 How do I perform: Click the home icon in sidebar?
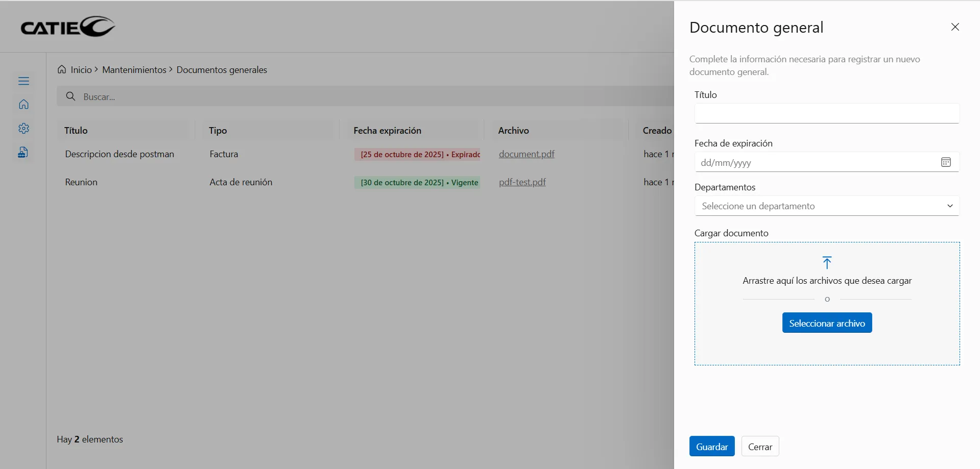coord(23,105)
